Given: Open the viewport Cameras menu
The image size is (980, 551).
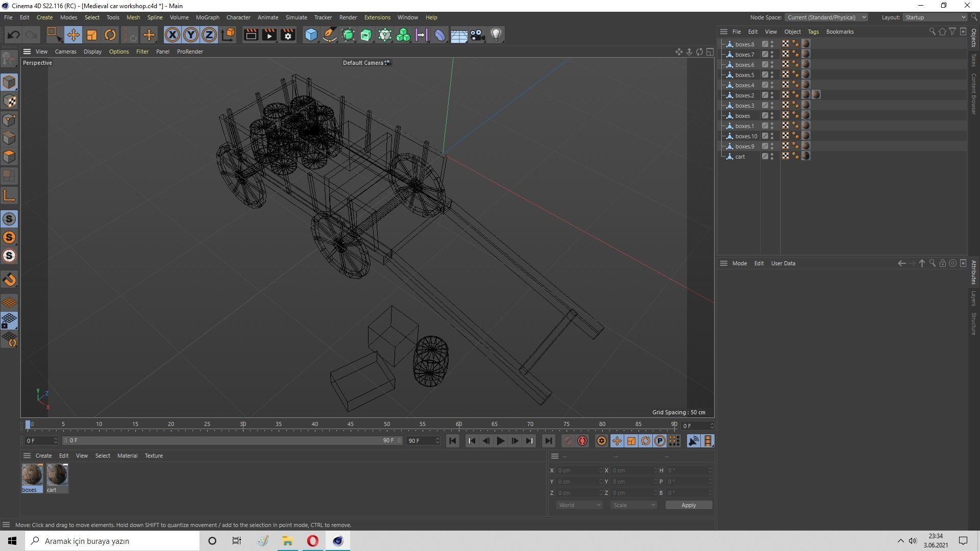Looking at the screenshot, I should point(65,52).
